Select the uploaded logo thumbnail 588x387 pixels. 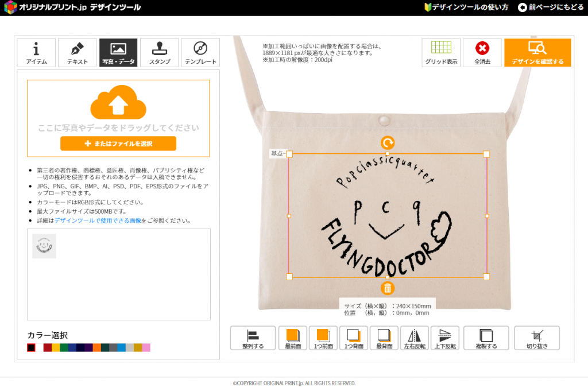pos(44,246)
